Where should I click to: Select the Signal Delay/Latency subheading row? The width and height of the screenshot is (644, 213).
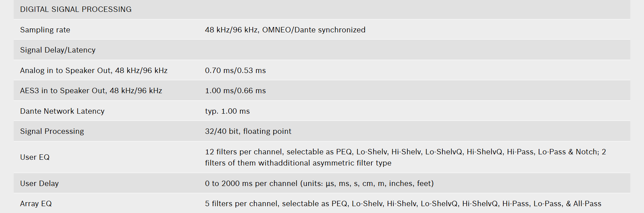pyautogui.click(x=322, y=50)
